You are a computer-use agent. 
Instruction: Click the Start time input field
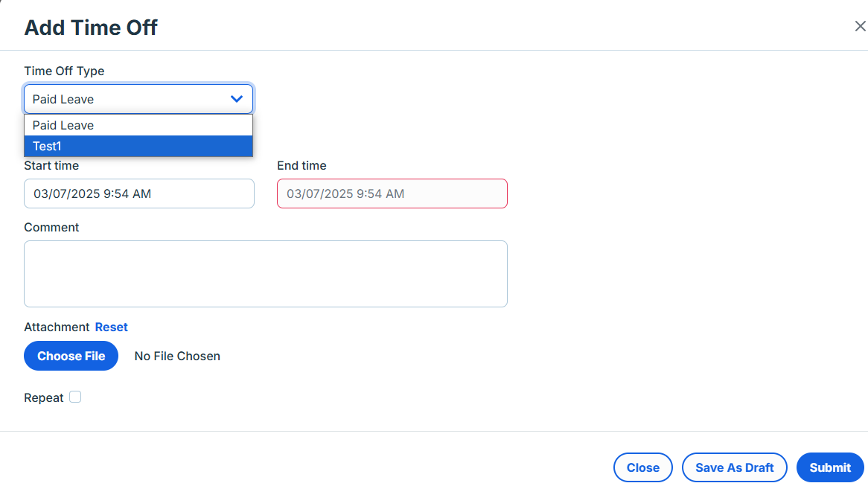pos(139,194)
